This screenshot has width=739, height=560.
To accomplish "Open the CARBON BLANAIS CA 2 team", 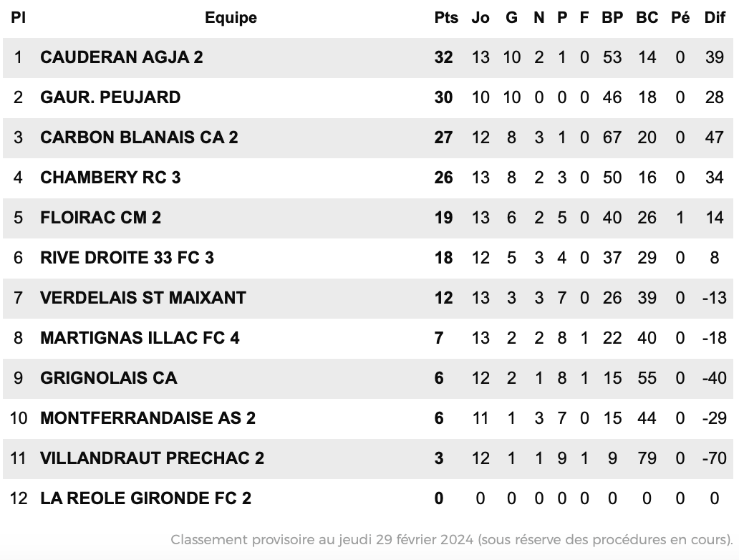I will [139, 137].
